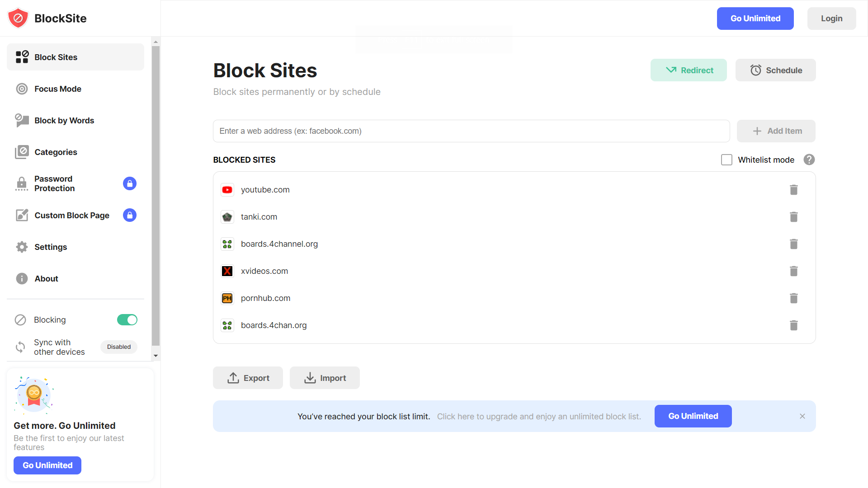Viewport: 868px width, 488px height.
Task: Open the Categories section
Action: pos(75,152)
